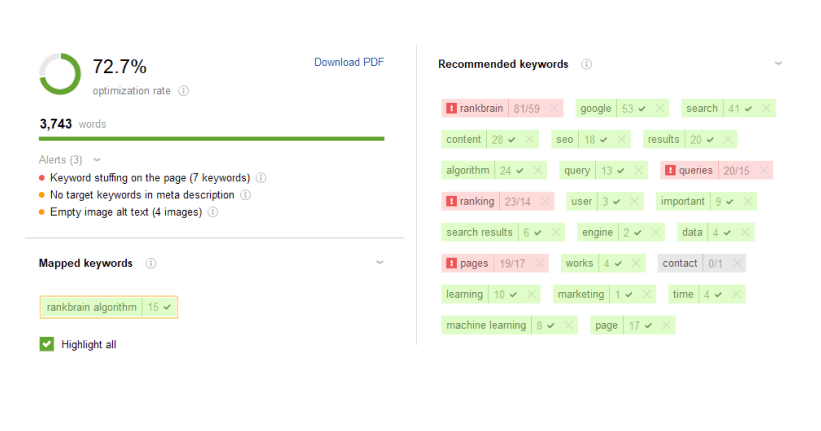Show info for Empty image alt text
The width and height of the screenshot is (821, 431).
click(213, 213)
